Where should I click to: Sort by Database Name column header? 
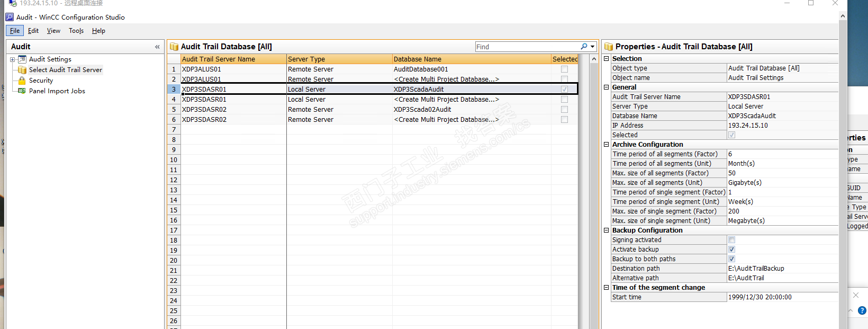(x=472, y=59)
